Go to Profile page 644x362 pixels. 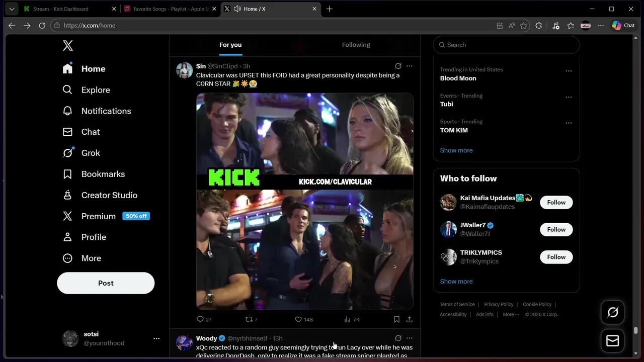coord(84,237)
